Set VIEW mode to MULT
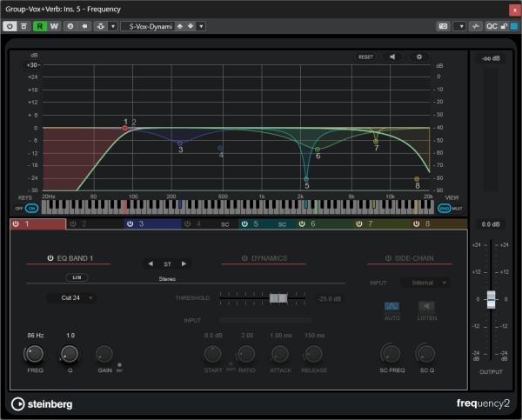Image resolution: width=522 pixels, height=420 pixels. 457,209
